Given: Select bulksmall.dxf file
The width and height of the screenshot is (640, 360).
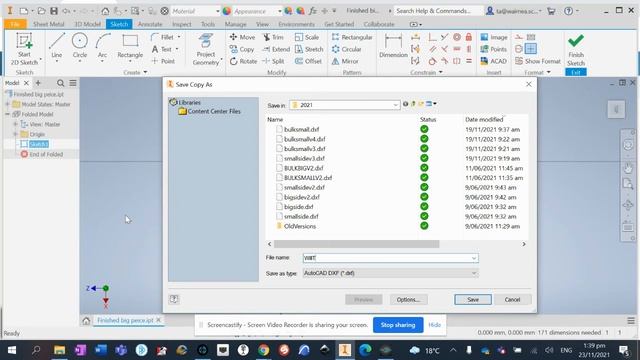Looking at the screenshot, I should (302, 129).
